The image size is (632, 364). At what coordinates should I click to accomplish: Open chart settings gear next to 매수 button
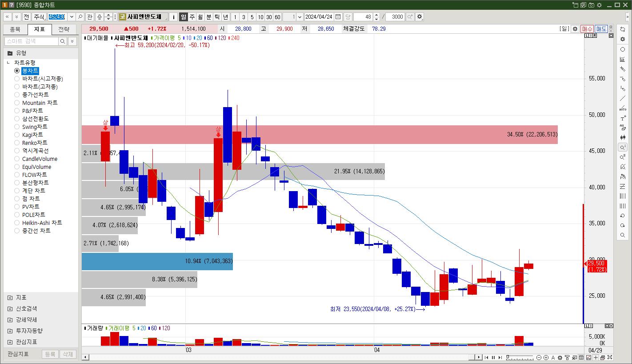click(575, 28)
